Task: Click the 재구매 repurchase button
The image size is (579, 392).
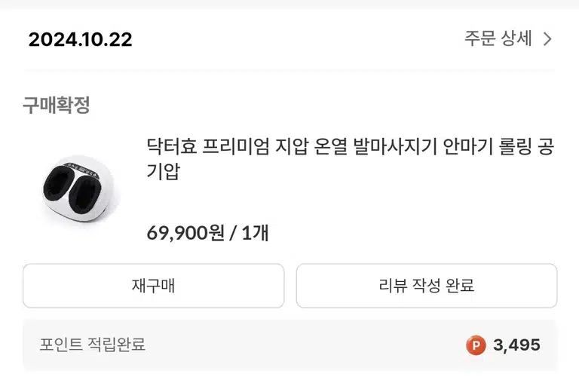Action: 153,286
